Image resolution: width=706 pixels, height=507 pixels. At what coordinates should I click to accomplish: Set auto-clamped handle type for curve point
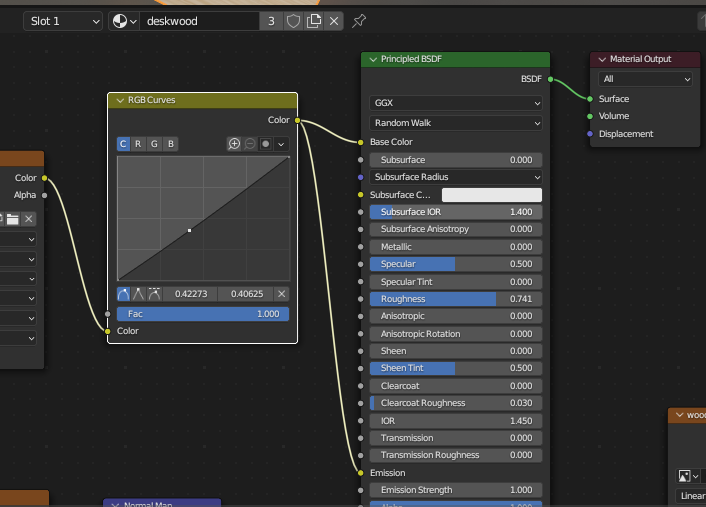click(154, 294)
